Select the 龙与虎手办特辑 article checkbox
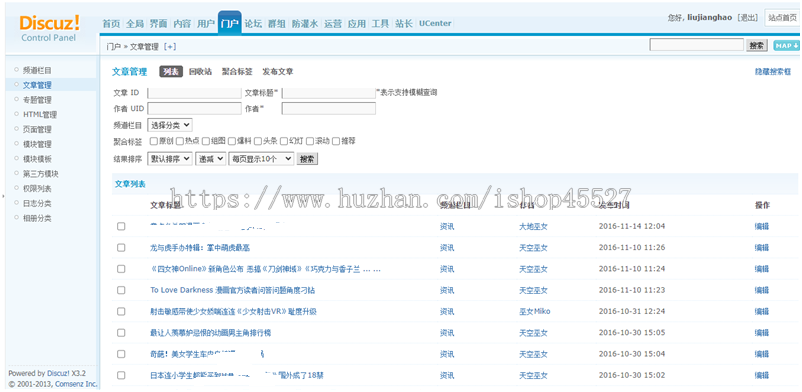Image resolution: width=802 pixels, height=392 pixels. 121,248
